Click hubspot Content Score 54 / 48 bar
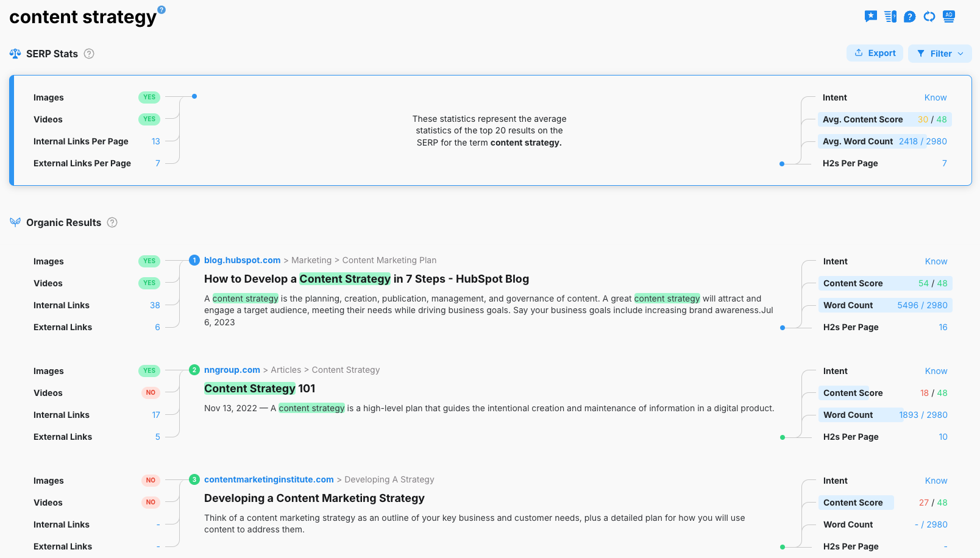The image size is (980, 558). [x=886, y=283]
